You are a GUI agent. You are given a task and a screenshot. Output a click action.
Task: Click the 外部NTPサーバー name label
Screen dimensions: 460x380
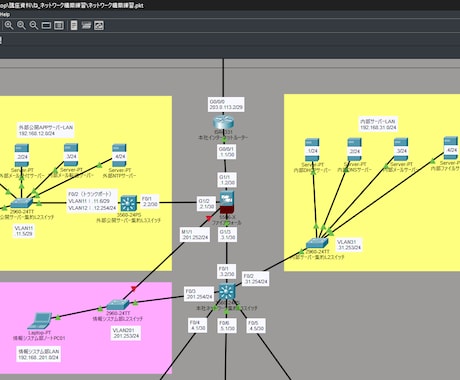[119, 176]
